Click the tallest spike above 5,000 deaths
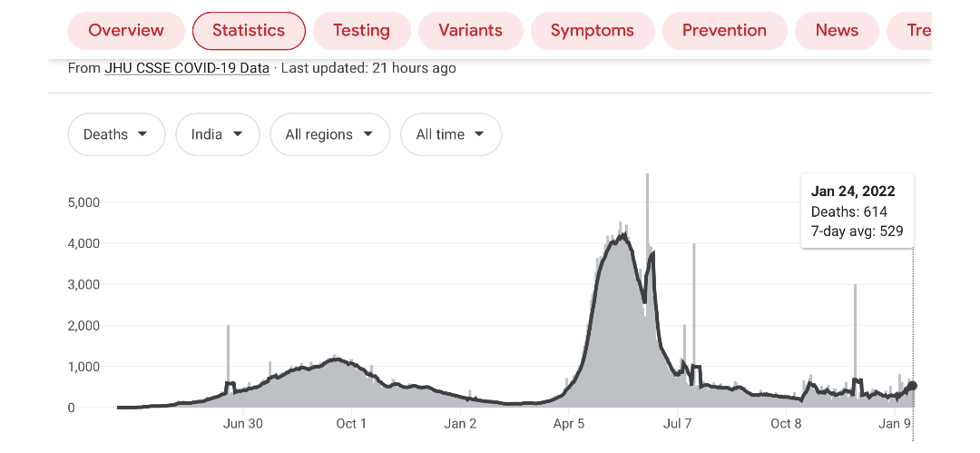Viewport: 980px width, 453px height. pyautogui.click(x=647, y=182)
